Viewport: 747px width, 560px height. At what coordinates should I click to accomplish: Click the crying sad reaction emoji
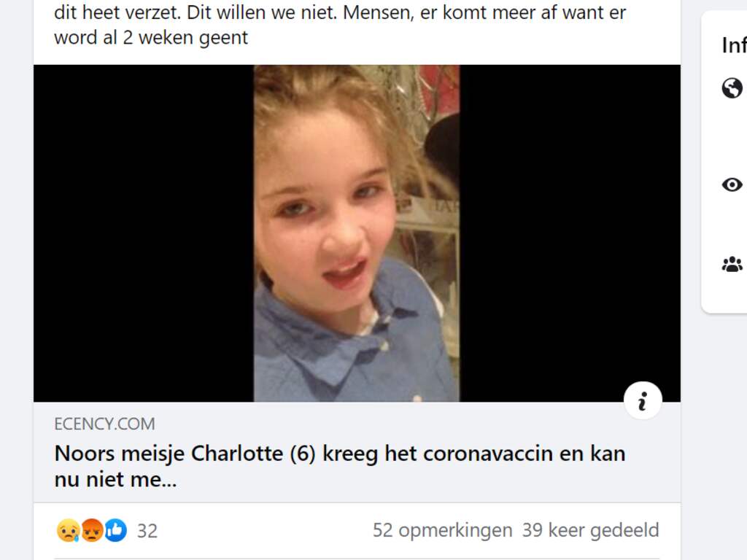(68, 530)
